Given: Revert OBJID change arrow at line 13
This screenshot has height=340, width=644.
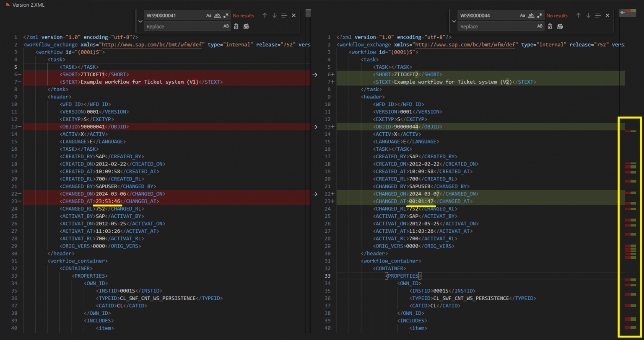Looking at the screenshot, I should click(x=314, y=127).
